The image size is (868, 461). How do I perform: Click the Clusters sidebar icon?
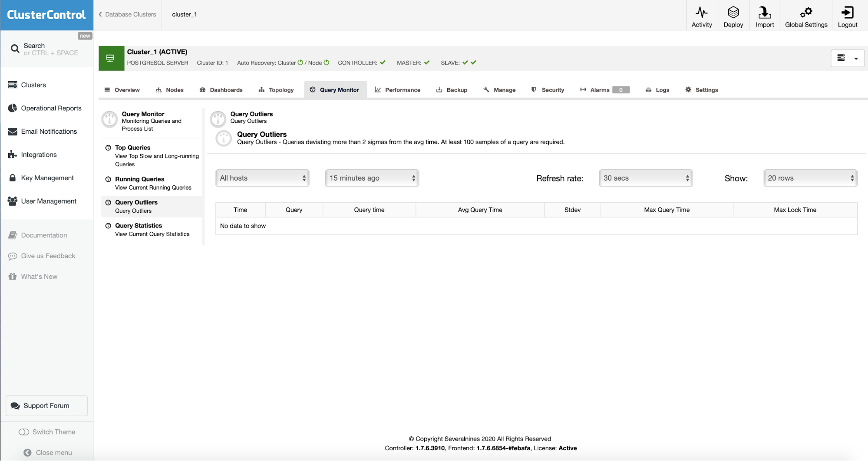13,85
